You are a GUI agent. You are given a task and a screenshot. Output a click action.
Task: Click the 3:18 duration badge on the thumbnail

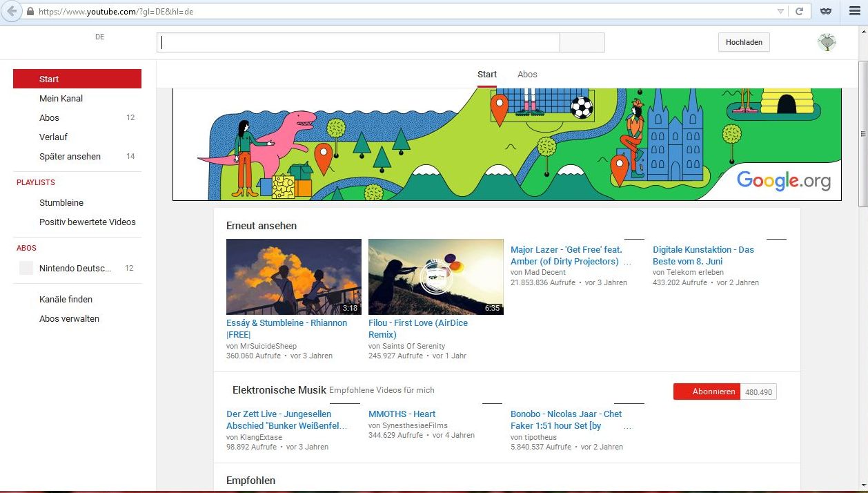tap(350, 308)
